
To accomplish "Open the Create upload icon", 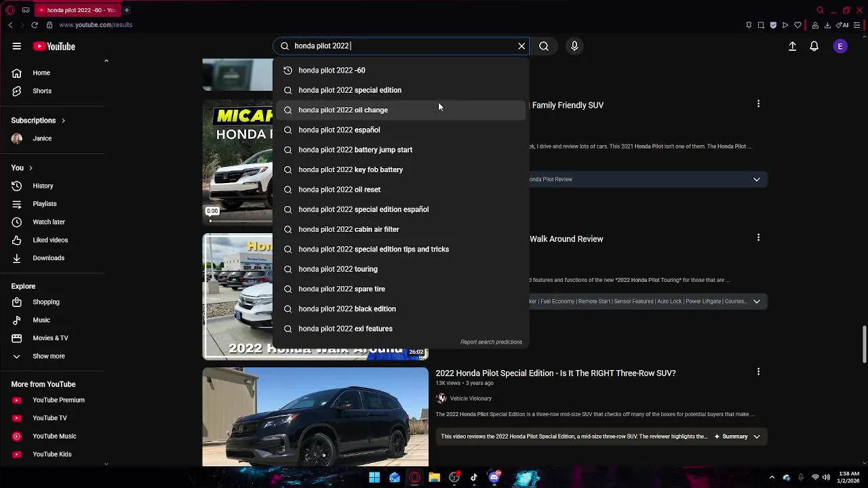I will (x=792, y=46).
